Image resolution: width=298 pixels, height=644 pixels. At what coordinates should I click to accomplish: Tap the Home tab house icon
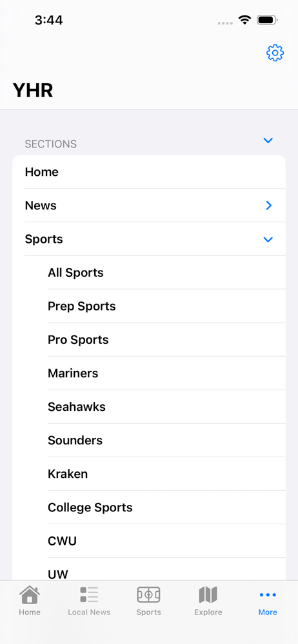[30, 594]
